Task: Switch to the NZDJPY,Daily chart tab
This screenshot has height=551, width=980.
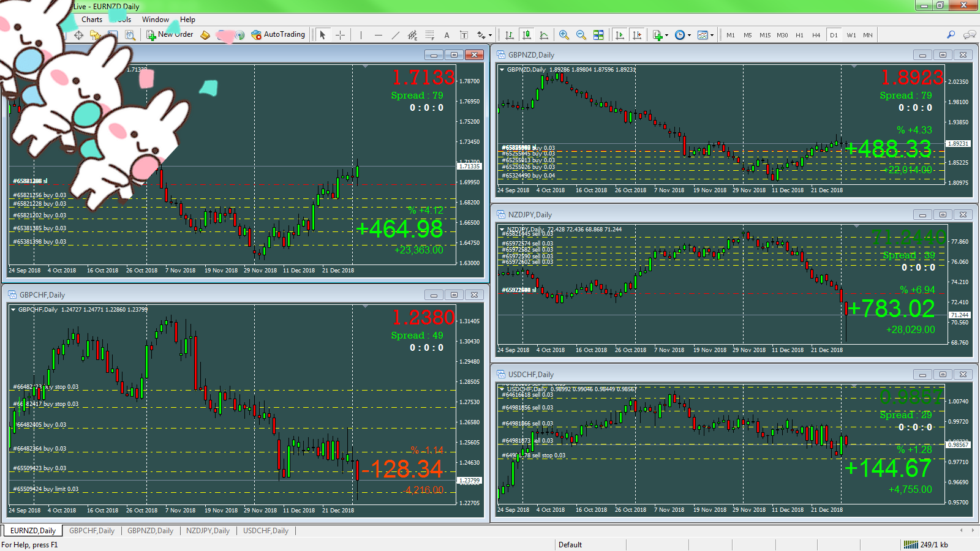Action: 208,531
